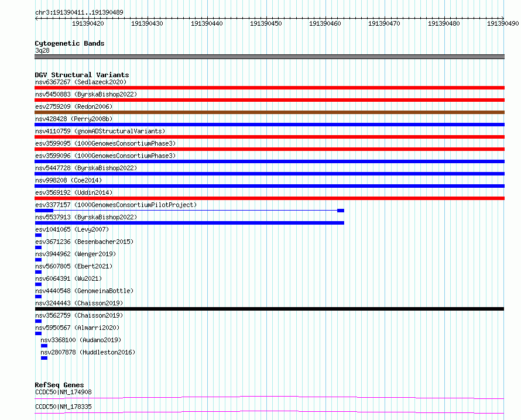This screenshot has width=521, height=420.
Task: Click the long blue bar of nsv5537913
Action: (190, 223)
